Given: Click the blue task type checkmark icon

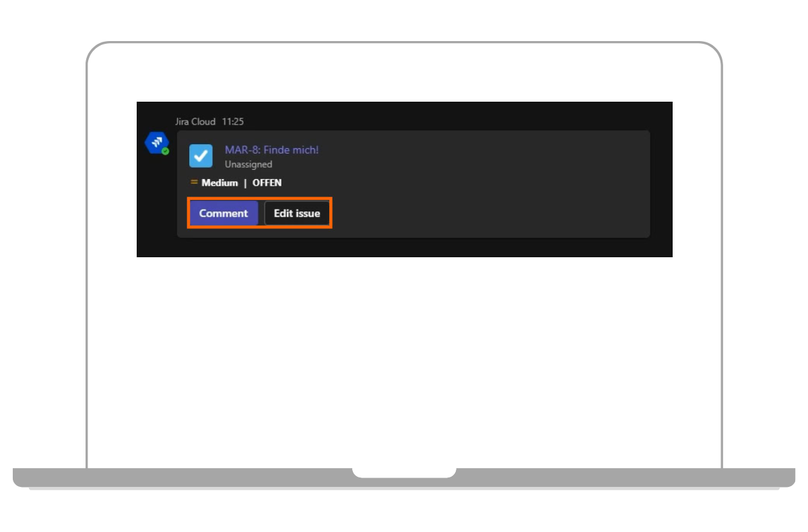Looking at the screenshot, I should point(201,156).
